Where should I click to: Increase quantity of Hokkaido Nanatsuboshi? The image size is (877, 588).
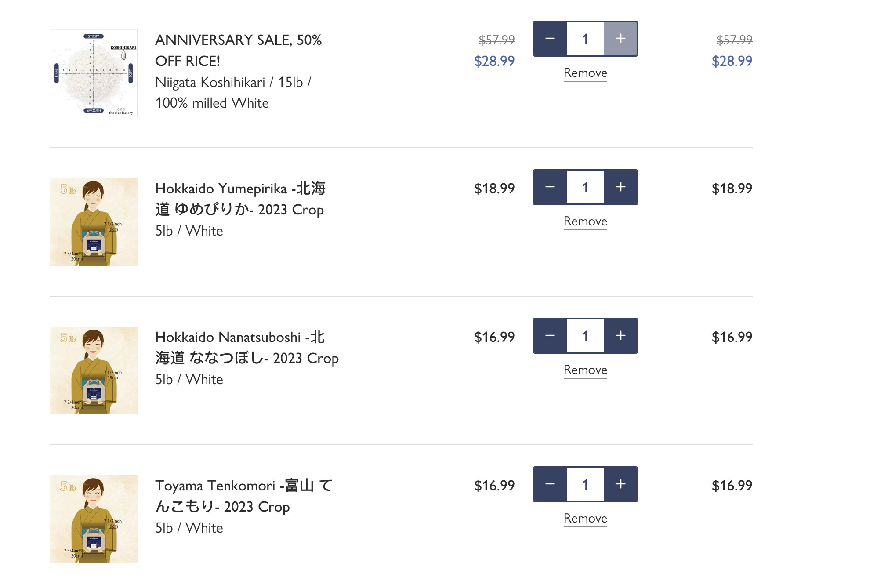[620, 336]
